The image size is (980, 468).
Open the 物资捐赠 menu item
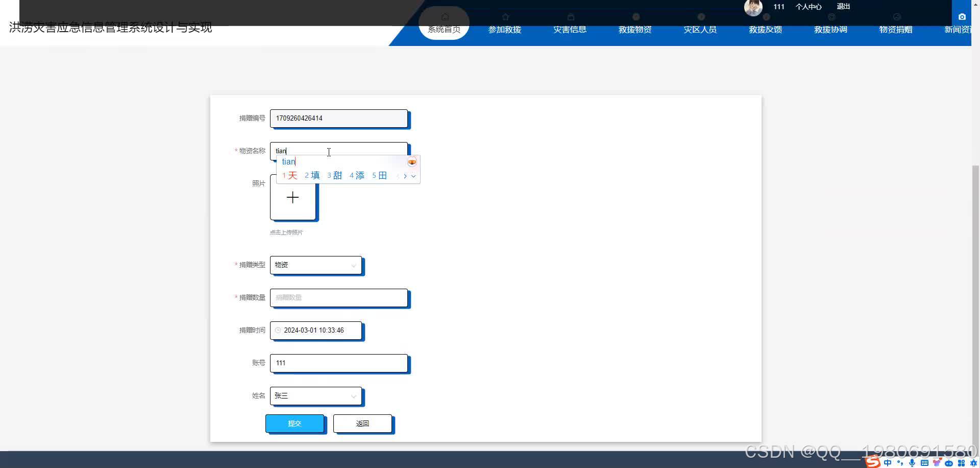[x=896, y=30]
